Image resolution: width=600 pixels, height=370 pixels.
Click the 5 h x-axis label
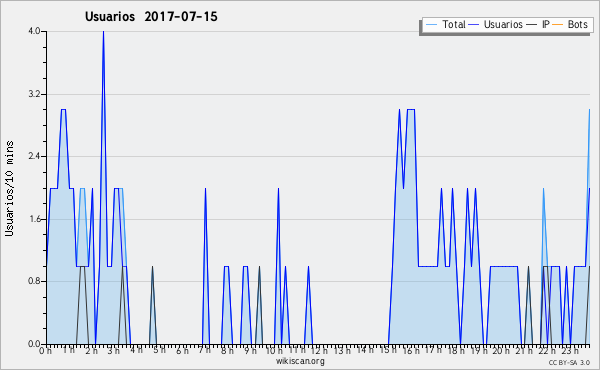coord(159,350)
